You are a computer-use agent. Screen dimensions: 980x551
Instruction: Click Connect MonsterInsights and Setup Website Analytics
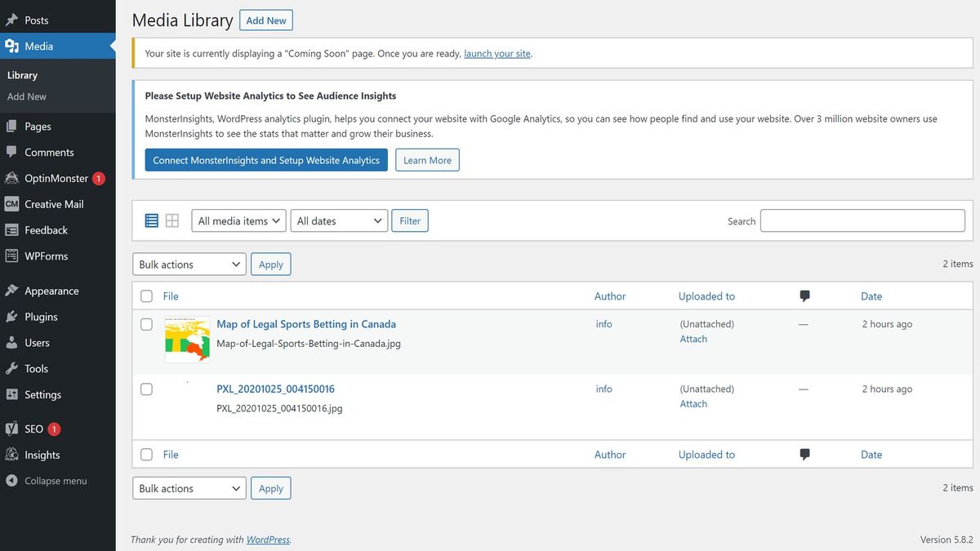[266, 160]
